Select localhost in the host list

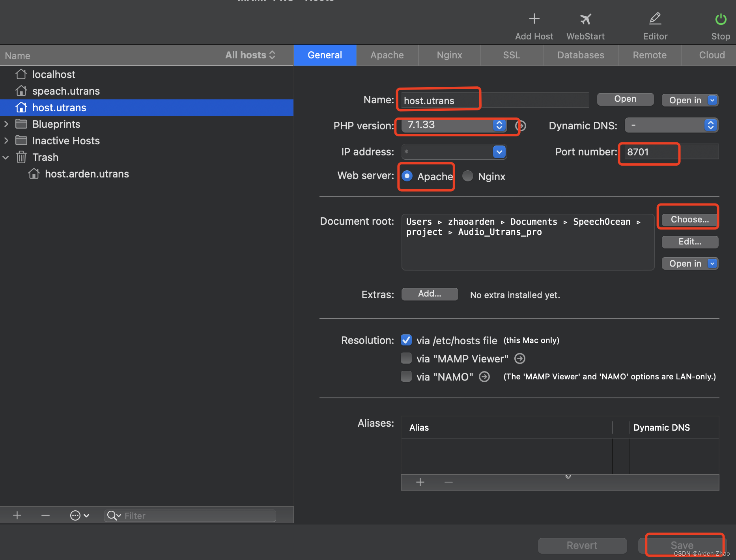point(147,74)
